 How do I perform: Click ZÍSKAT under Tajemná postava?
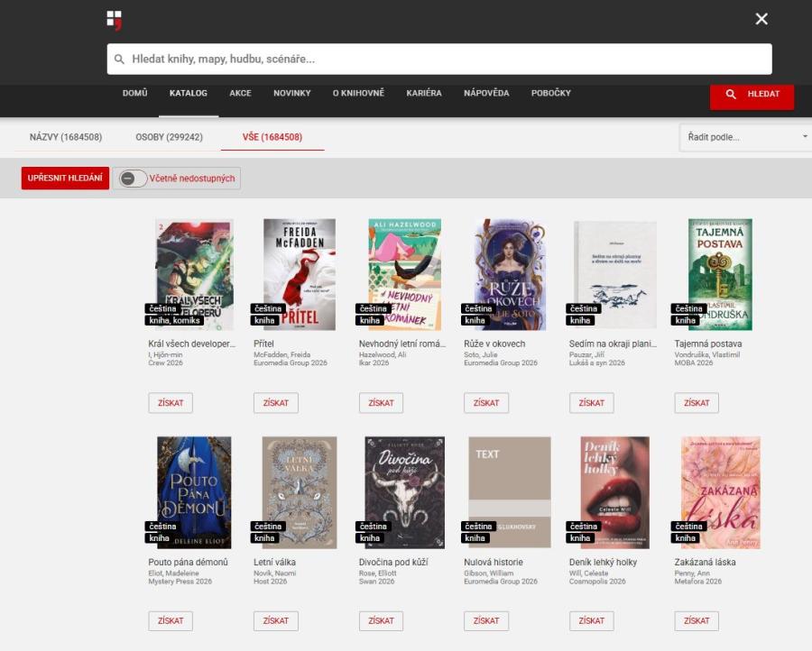(x=697, y=403)
